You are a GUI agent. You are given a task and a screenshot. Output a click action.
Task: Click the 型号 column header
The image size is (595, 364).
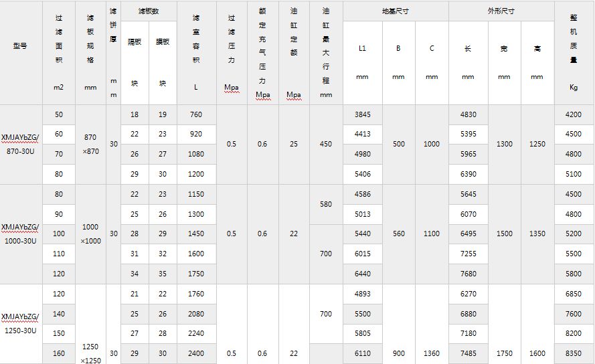coord(20,46)
